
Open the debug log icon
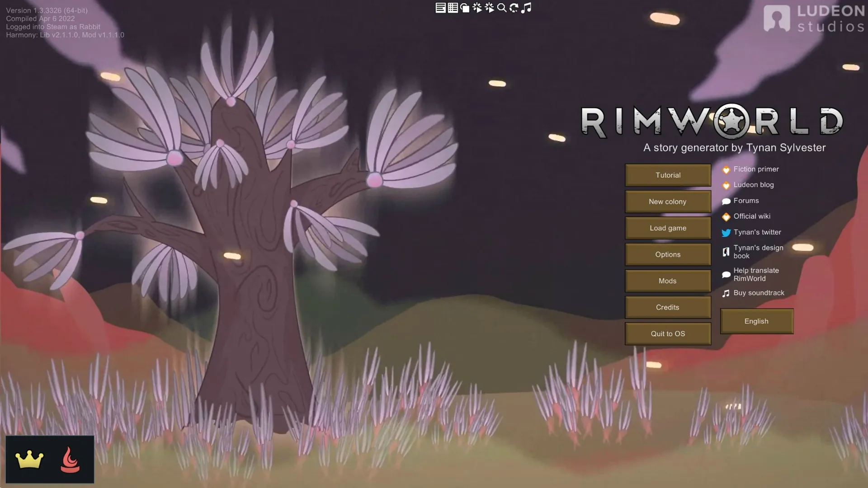pos(440,8)
